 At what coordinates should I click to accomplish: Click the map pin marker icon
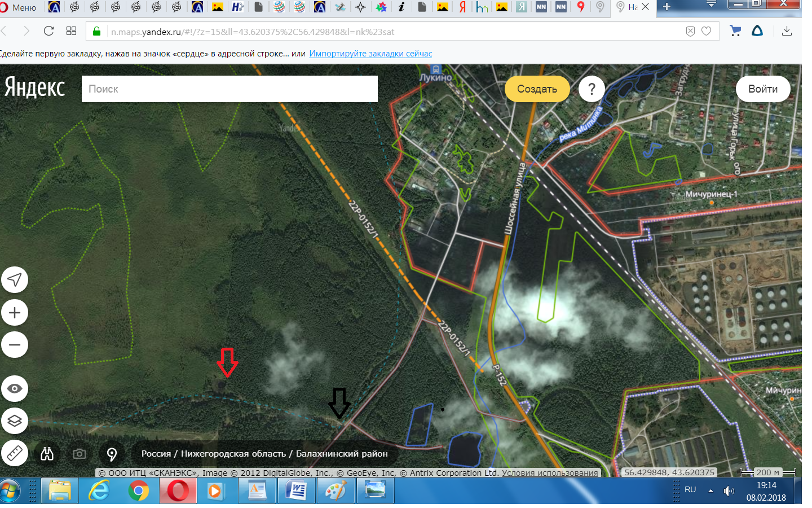click(x=112, y=454)
